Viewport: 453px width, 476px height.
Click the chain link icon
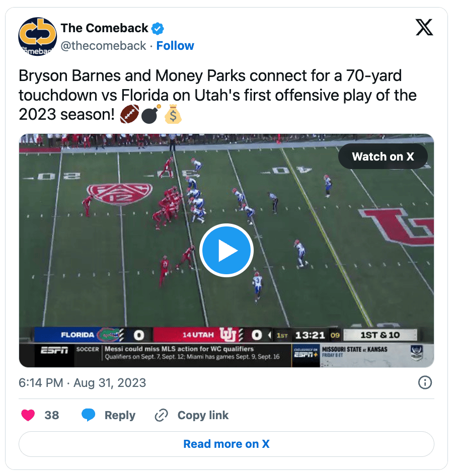coord(161,415)
